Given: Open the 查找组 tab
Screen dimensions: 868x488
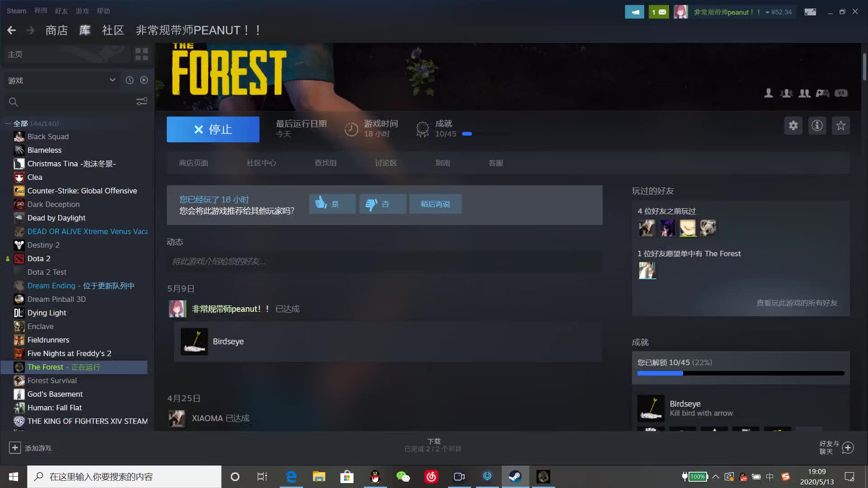Looking at the screenshot, I should [x=325, y=163].
